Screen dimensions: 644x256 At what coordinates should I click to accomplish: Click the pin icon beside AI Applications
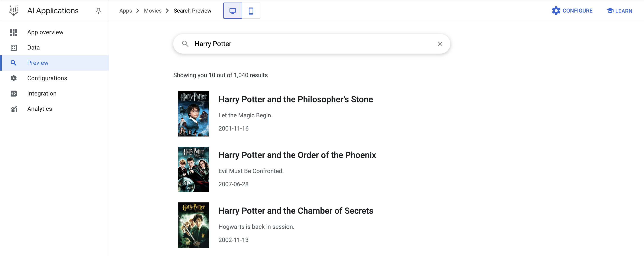(x=98, y=10)
